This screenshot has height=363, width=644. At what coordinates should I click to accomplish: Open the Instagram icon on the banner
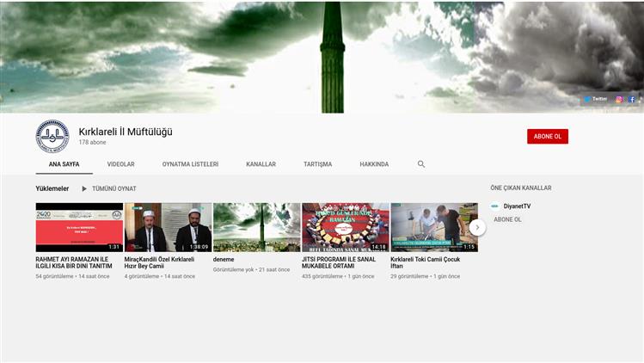(x=618, y=99)
